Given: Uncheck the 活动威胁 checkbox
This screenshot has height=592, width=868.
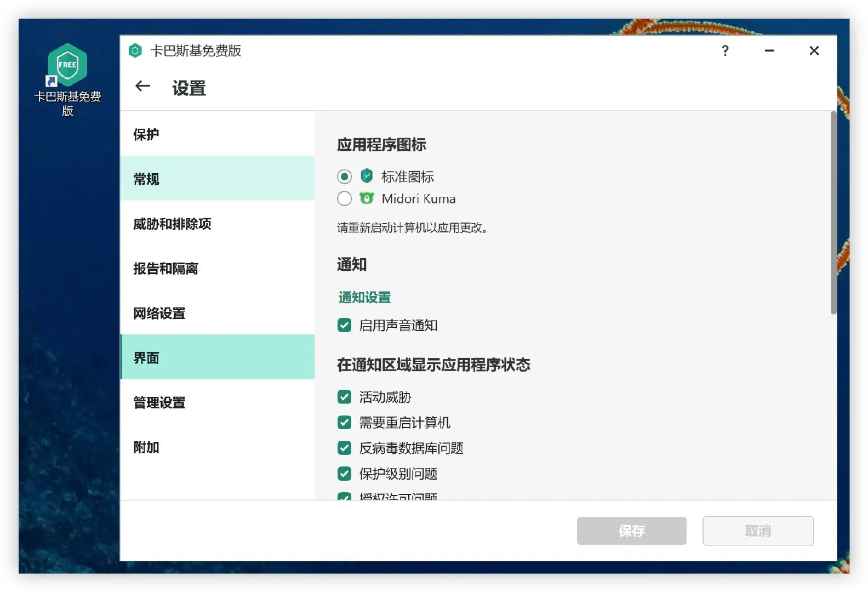Looking at the screenshot, I should (344, 397).
